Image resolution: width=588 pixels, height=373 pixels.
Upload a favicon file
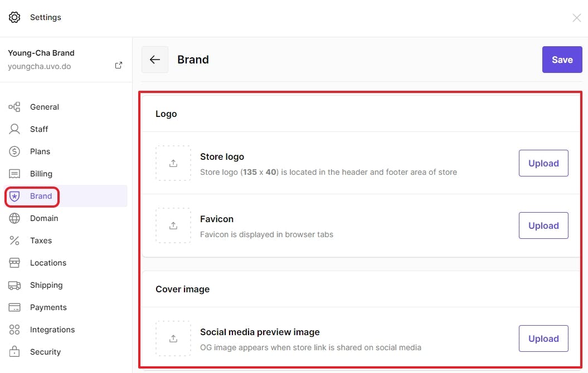click(543, 225)
